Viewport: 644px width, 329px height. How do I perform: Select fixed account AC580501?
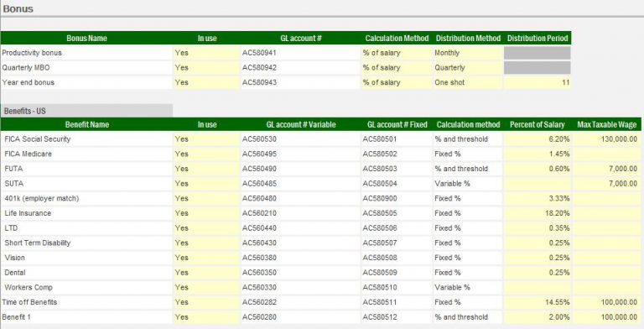point(397,139)
